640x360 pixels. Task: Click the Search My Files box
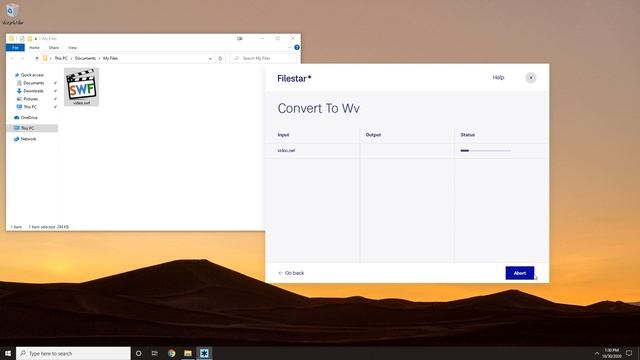pyautogui.click(x=264, y=58)
